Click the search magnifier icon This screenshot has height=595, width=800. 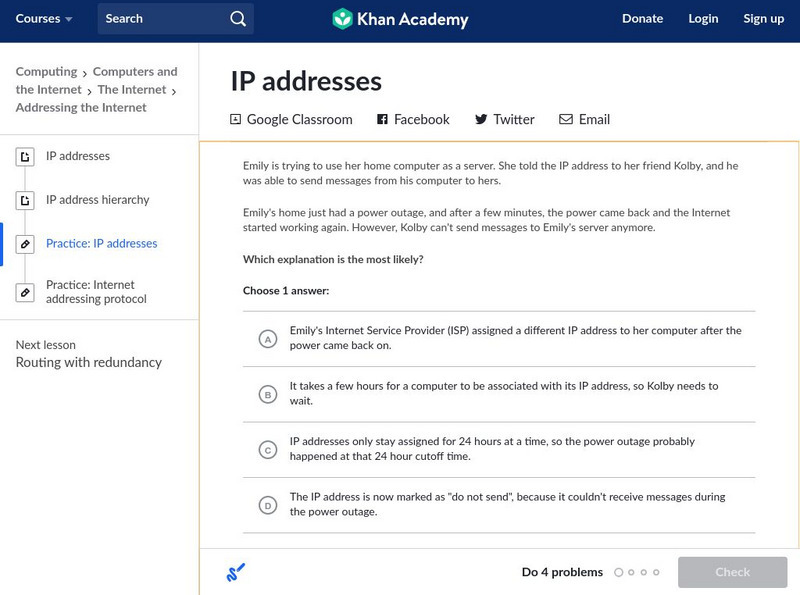pos(237,19)
